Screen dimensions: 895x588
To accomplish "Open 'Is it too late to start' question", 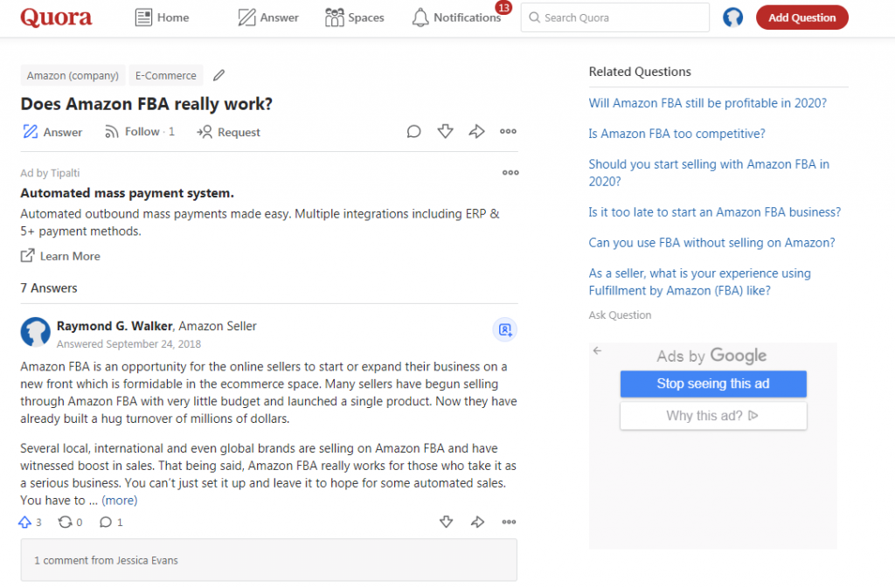I will (715, 212).
